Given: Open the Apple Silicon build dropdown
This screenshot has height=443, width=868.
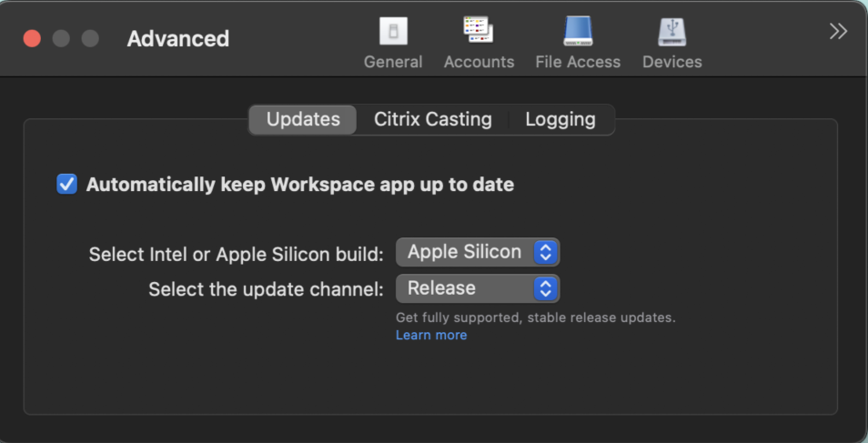Looking at the screenshot, I should click(x=478, y=252).
